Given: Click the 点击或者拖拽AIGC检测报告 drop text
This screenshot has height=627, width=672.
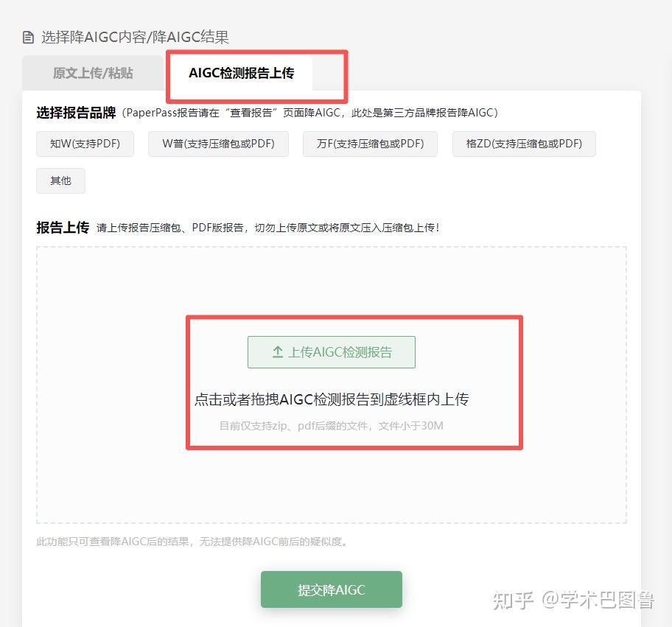Looking at the screenshot, I should (332, 399).
